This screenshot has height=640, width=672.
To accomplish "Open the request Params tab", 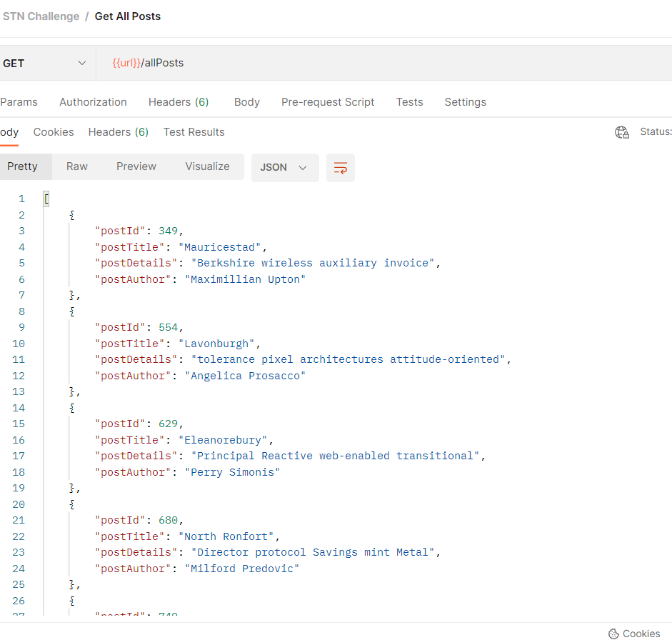I will pyautogui.click(x=19, y=102).
